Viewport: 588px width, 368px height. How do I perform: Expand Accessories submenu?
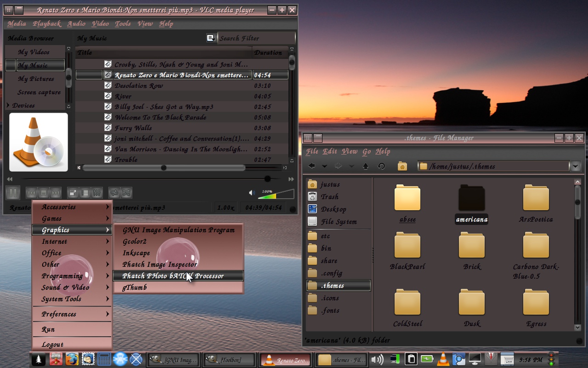(72, 207)
